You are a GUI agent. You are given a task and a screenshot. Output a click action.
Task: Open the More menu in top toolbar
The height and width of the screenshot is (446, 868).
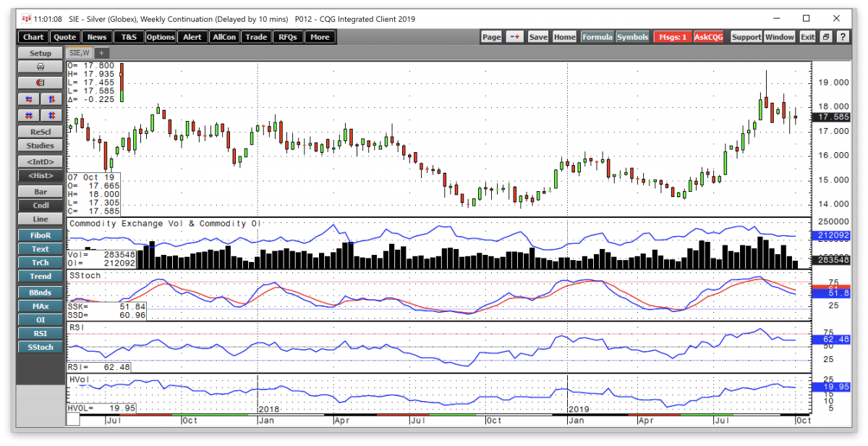coord(320,37)
